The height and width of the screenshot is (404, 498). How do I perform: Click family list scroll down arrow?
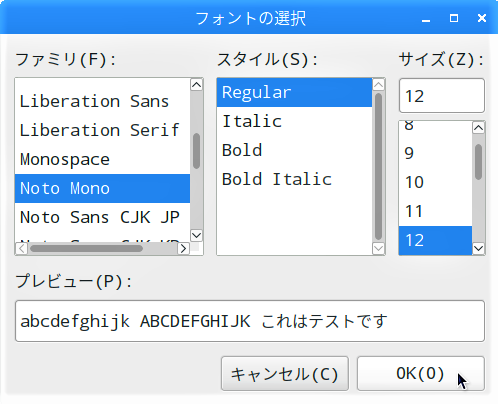tap(197, 235)
